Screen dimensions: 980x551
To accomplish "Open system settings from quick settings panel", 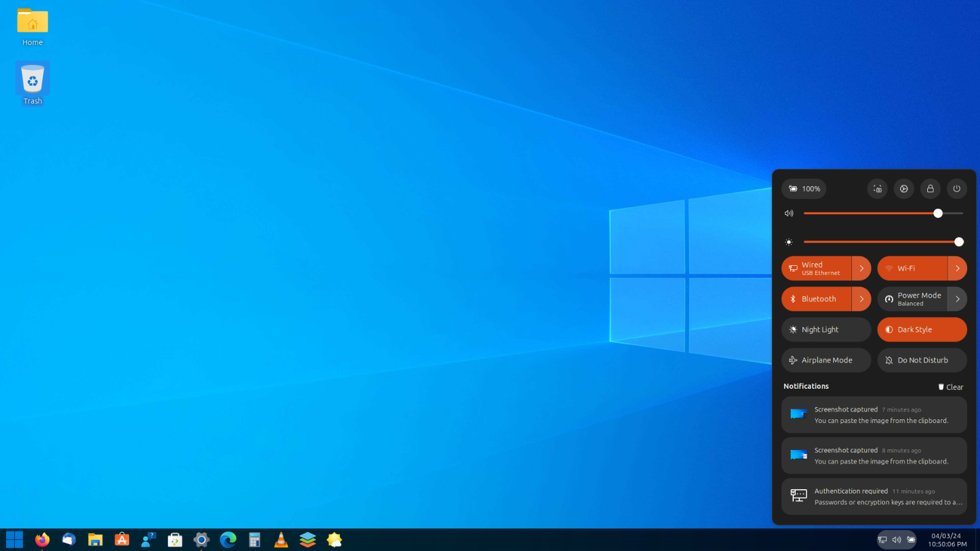I will [x=904, y=189].
